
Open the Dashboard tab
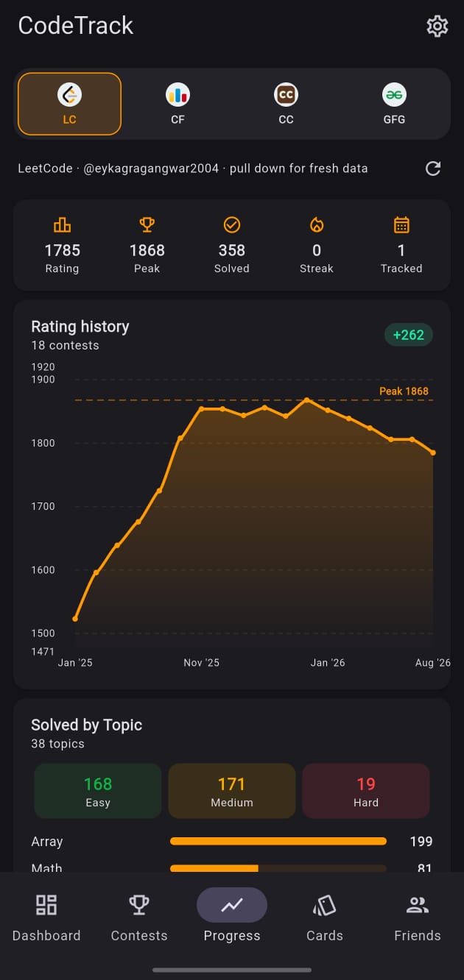[46, 917]
